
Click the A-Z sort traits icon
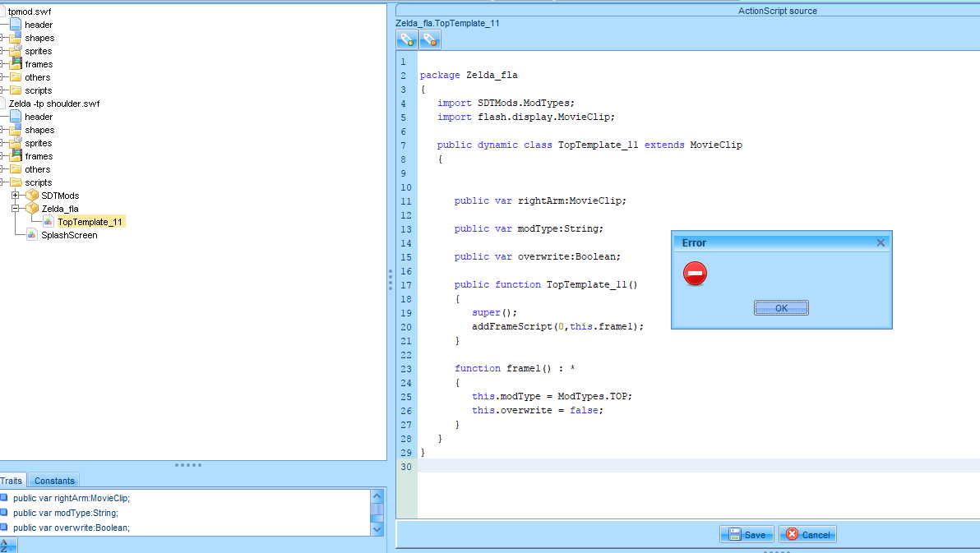click(7, 545)
